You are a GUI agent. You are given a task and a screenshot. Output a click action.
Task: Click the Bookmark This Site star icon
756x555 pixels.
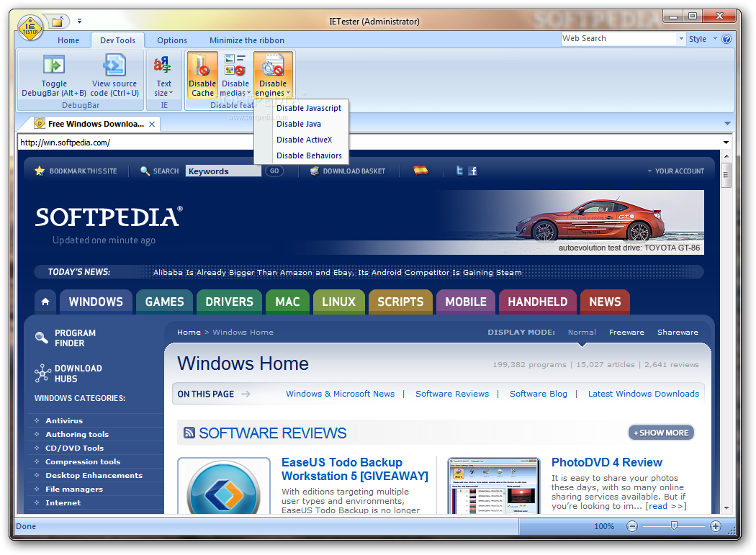click(40, 171)
